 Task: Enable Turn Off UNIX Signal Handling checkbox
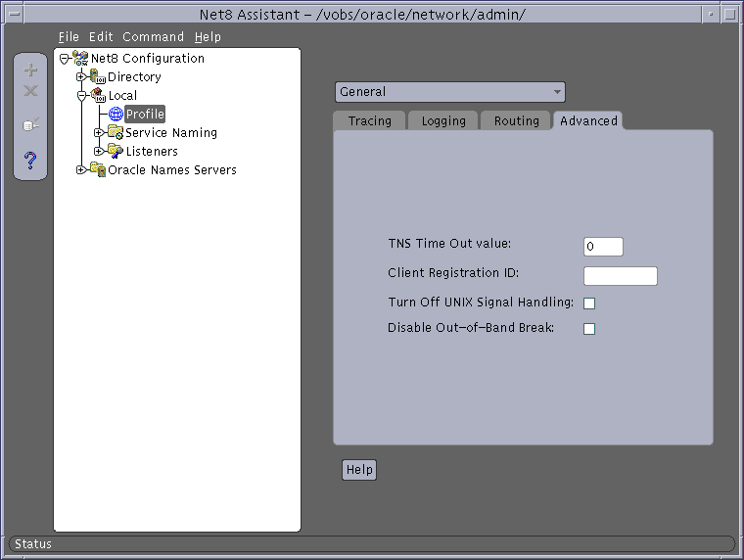(589, 303)
